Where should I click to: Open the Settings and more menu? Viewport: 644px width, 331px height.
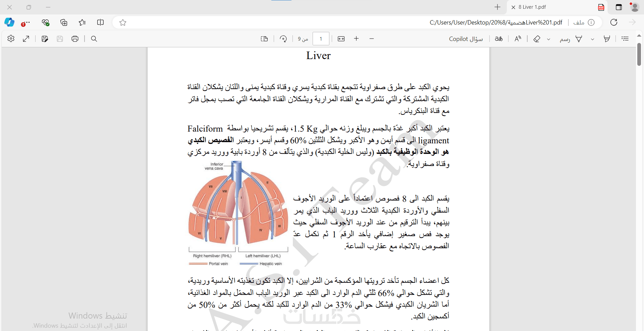pyautogui.click(x=25, y=23)
